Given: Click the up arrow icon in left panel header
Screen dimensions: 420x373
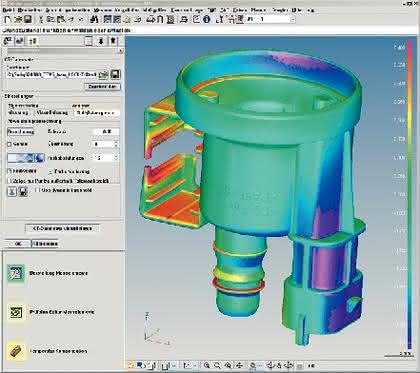Looking at the screenshot, I should click(x=113, y=41).
